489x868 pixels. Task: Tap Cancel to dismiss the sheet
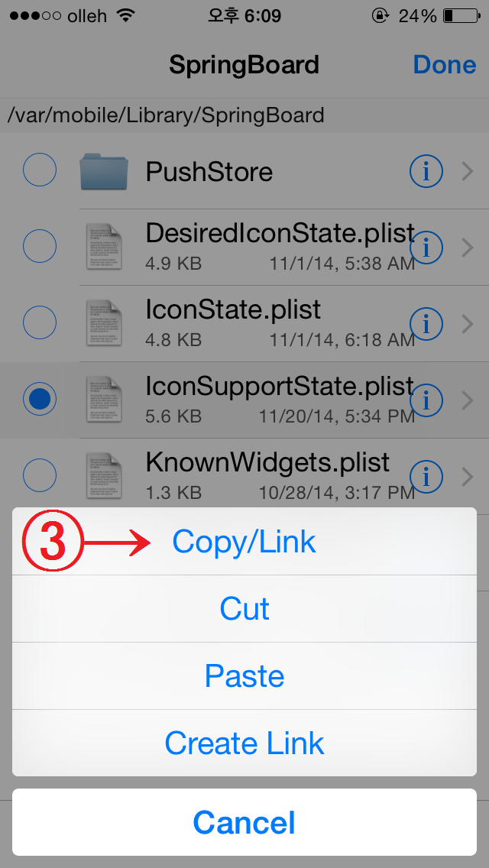coord(244,822)
